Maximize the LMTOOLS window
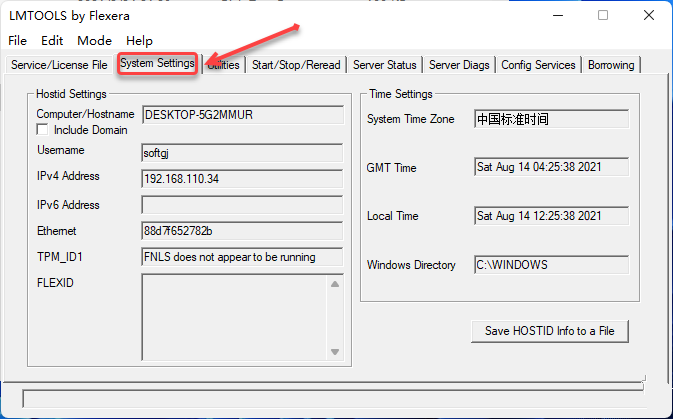The height and width of the screenshot is (419, 673). tap(603, 15)
